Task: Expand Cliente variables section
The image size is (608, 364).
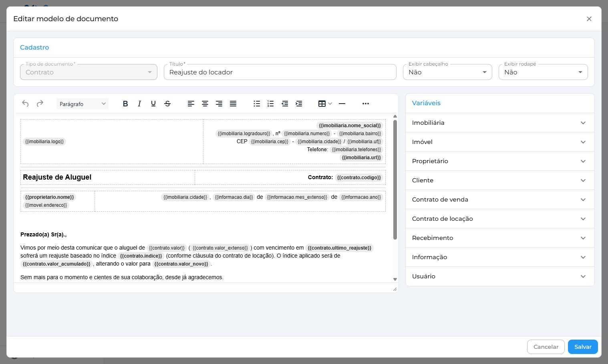Action: coord(500,180)
